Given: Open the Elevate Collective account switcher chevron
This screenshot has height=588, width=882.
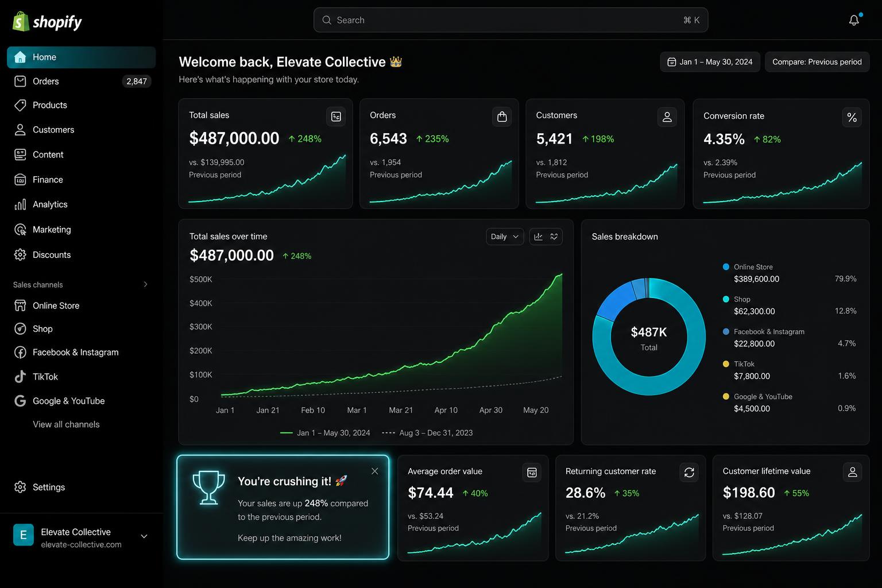Looking at the screenshot, I should [144, 536].
